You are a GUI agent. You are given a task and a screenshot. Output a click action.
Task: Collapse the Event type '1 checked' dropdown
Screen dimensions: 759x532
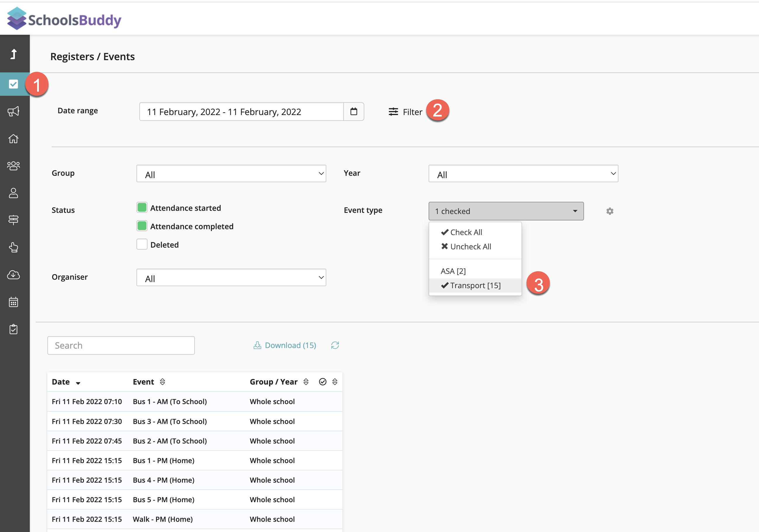click(506, 211)
